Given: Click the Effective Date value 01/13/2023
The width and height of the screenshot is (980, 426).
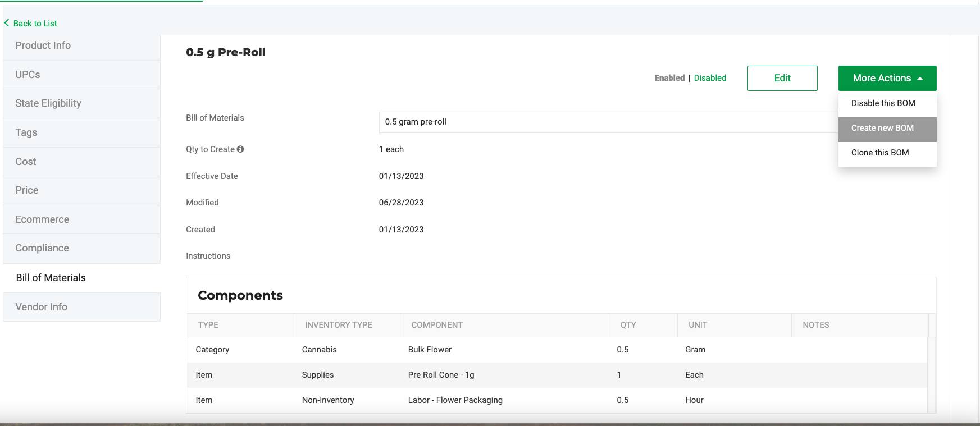Looking at the screenshot, I should point(401,176).
